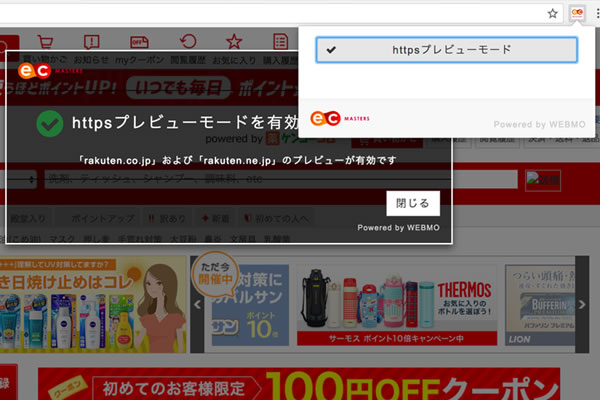Click the お気に入り favorites star icon
The width and height of the screenshot is (600, 400).
click(234, 42)
